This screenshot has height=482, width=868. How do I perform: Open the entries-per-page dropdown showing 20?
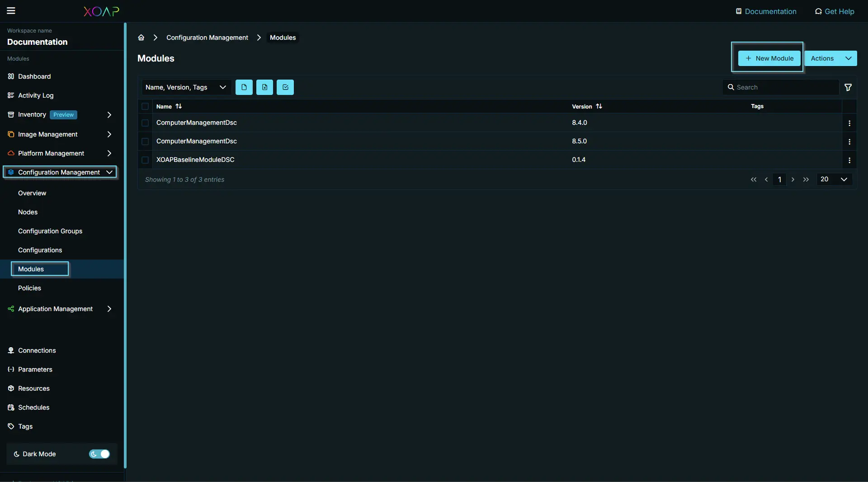tap(834, 179)
